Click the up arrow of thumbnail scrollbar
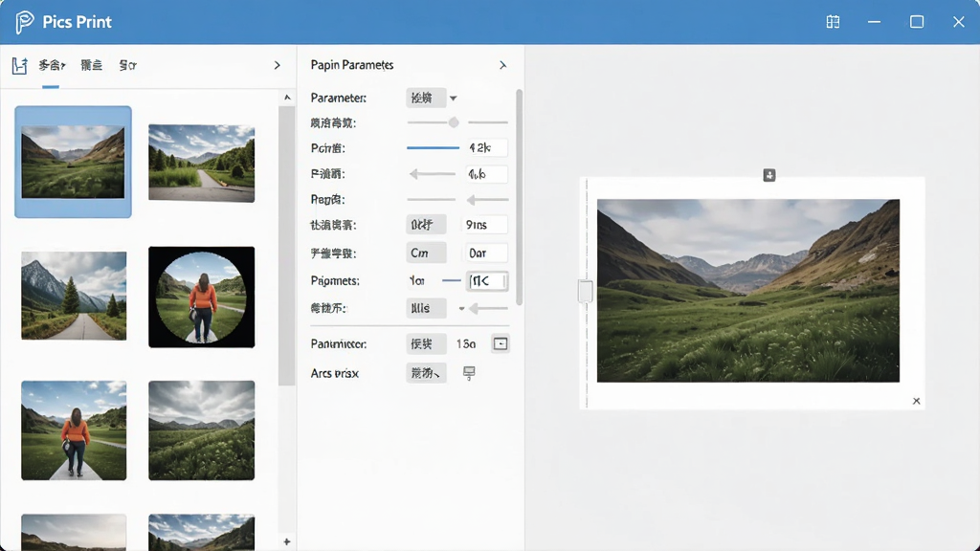 tap(287, 97)
